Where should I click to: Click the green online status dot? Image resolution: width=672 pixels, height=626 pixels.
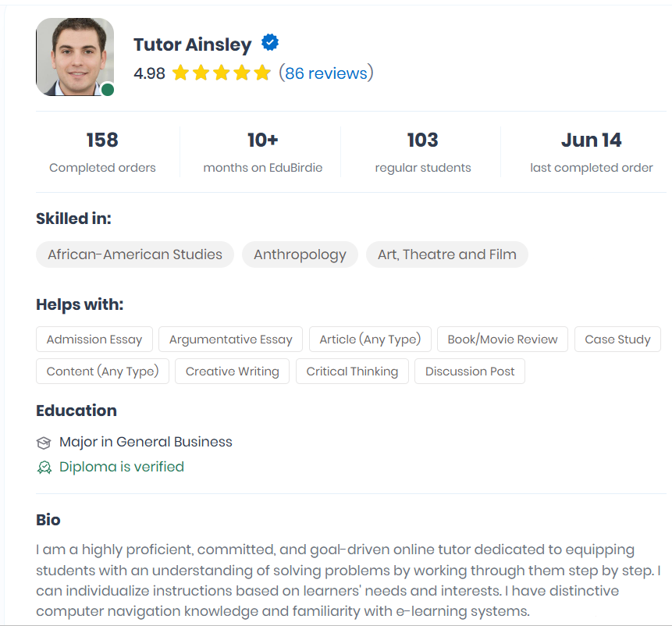click(x=108, y=90)
